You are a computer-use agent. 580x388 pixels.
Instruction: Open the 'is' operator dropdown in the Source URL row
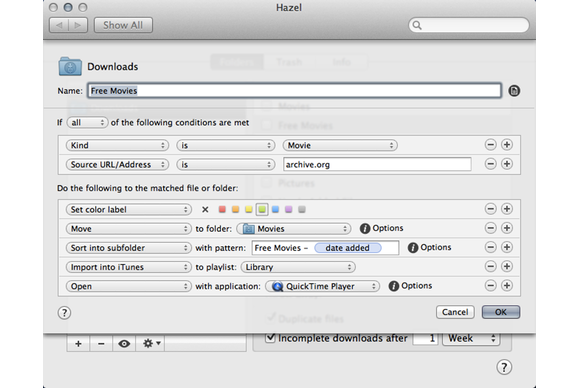(226, 165)
